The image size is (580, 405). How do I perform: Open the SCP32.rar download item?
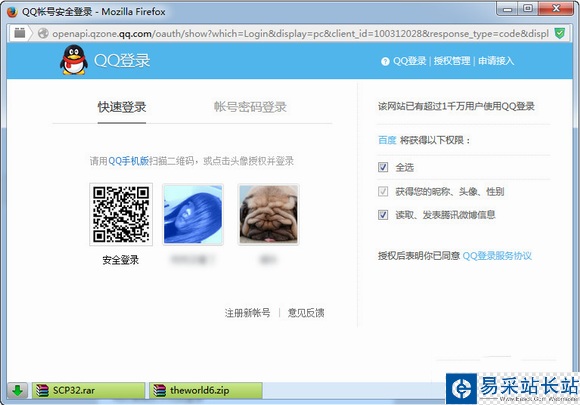point(88,390)
